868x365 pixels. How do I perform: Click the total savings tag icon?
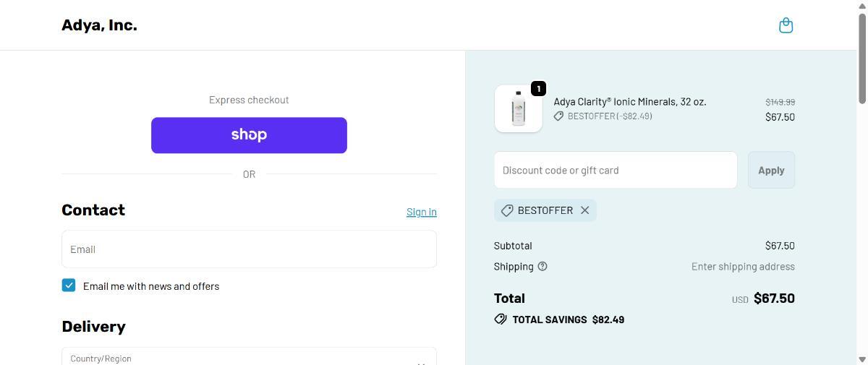[501, 319]
